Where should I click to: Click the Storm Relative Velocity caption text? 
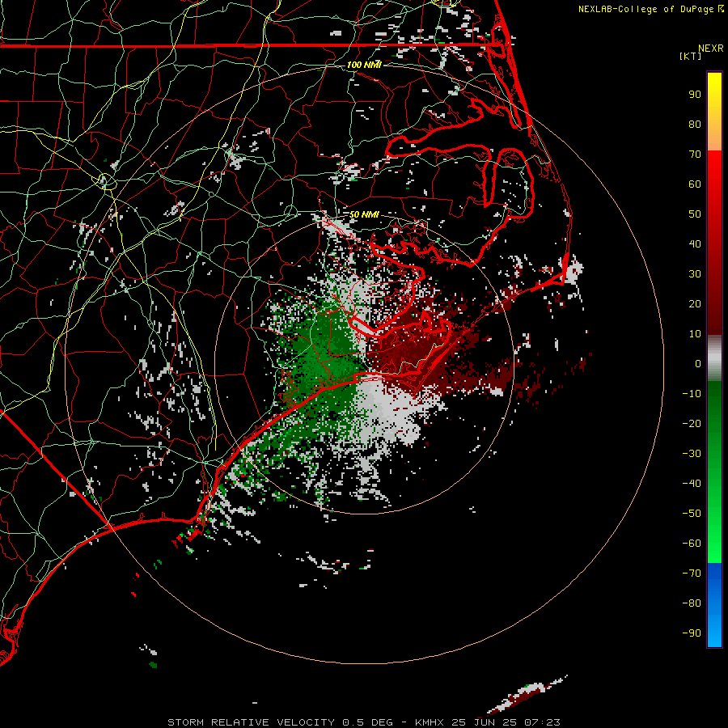click(x=251, y=722)
